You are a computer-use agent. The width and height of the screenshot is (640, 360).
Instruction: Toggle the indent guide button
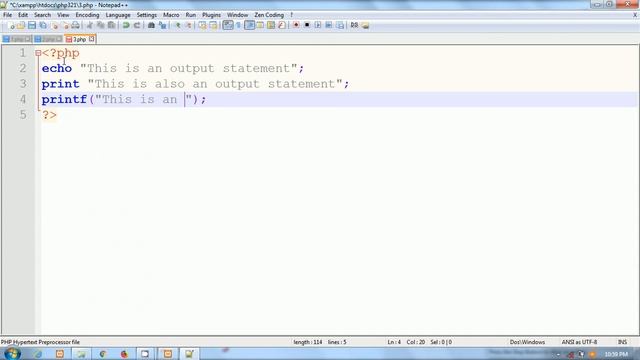pyautogui.click(x=249, y=25)
